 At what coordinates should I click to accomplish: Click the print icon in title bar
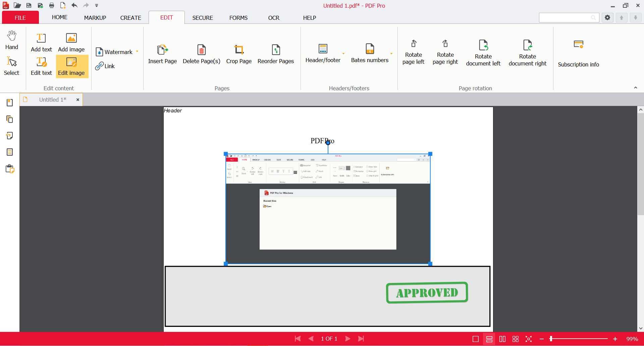click(x=52, y=5)
